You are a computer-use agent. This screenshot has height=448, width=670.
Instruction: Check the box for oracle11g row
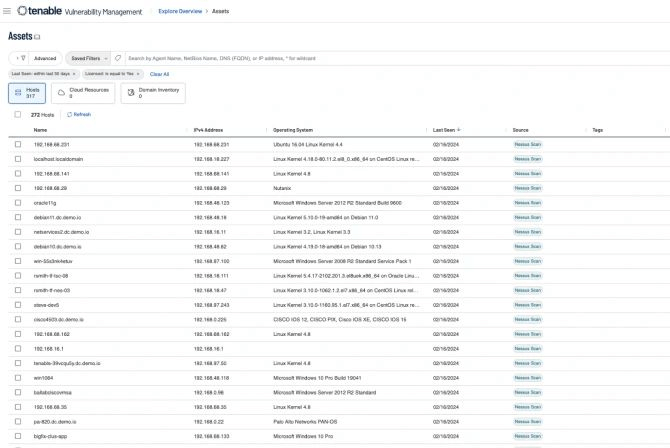click(18, 203)
